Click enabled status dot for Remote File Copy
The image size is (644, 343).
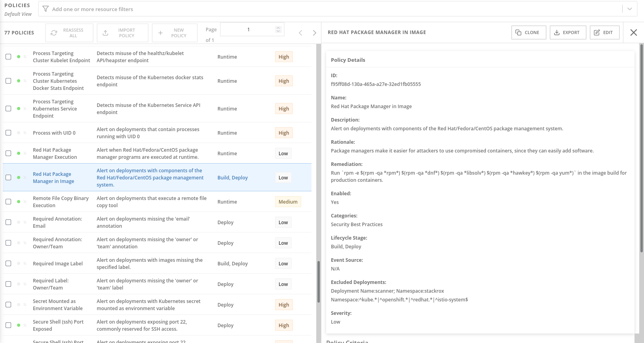(x=19, y=202)
